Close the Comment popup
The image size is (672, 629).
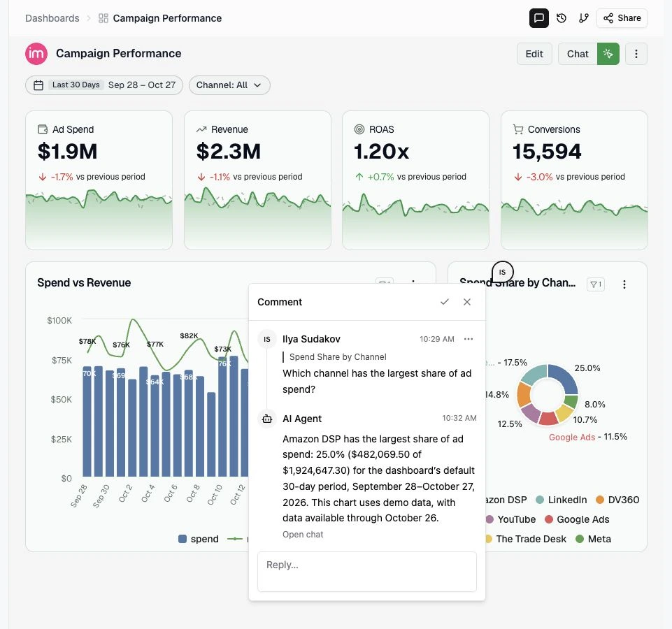(x=466, y=302)
